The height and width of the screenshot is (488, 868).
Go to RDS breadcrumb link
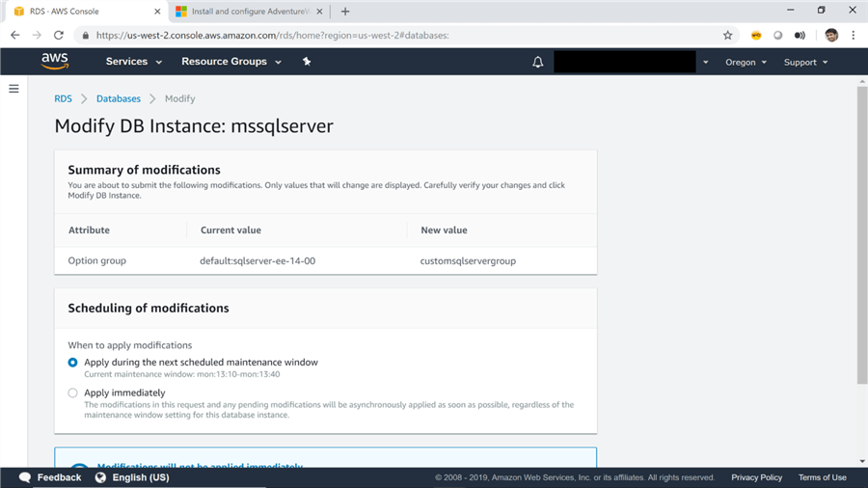click(x=63, y=98)
